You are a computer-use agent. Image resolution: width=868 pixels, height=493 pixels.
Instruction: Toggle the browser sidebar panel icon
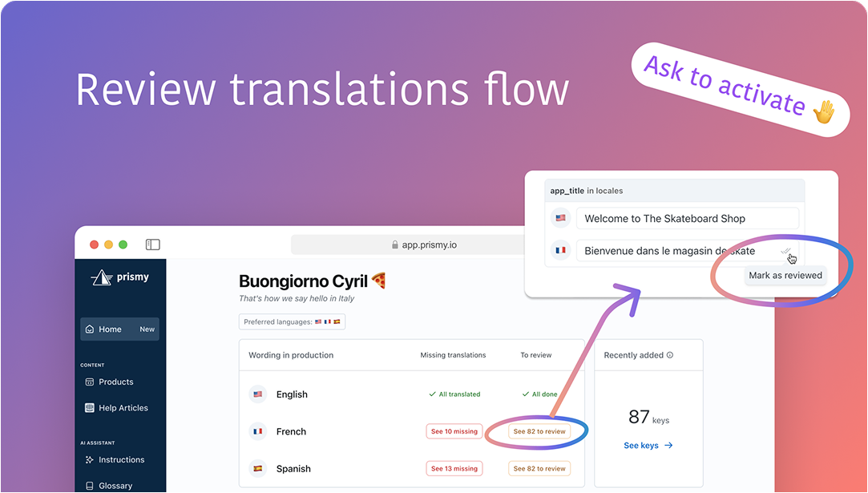pyautogui.click(x=152, y=244)
